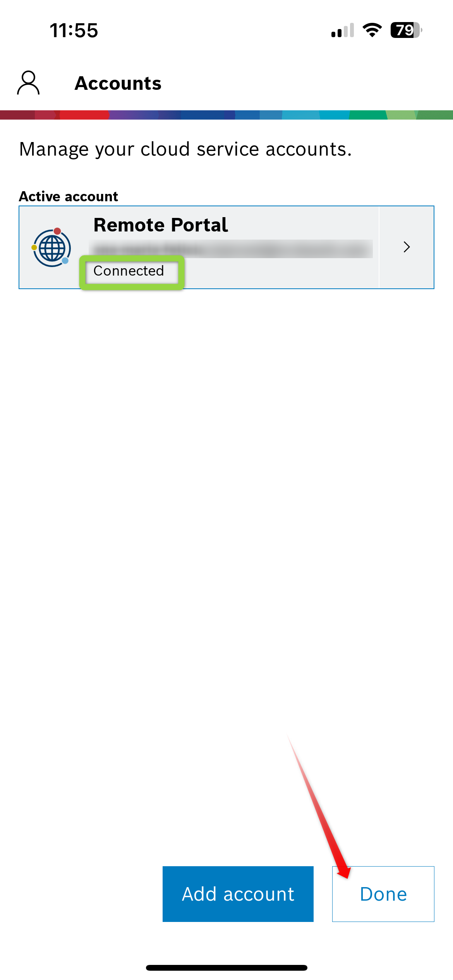
Task: Tap the cellular signal bars
Action: coord(343,30)
